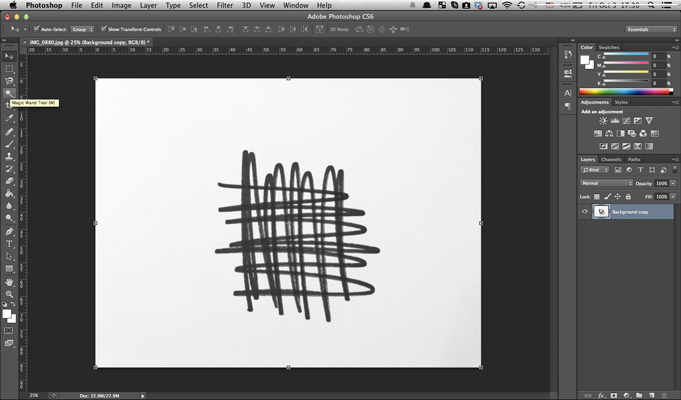Click the color spectrum ramp
The image size is (681, 400).
[x=625, y=92]
